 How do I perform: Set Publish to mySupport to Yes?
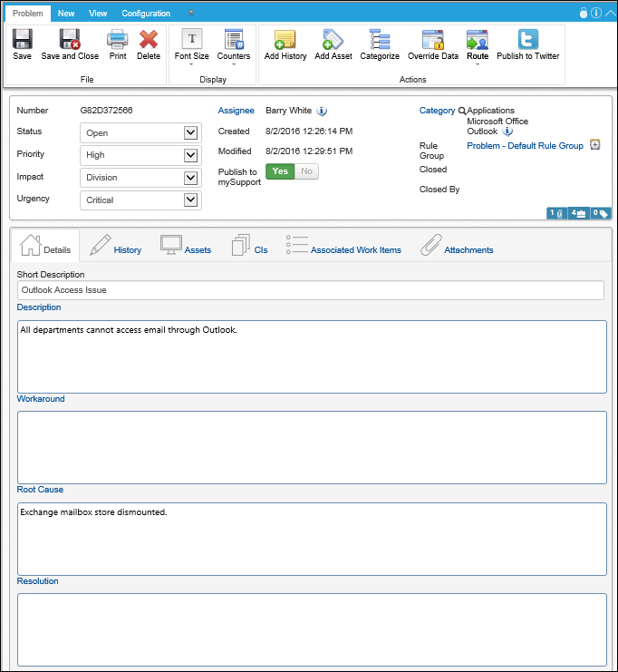pos(280,171)
